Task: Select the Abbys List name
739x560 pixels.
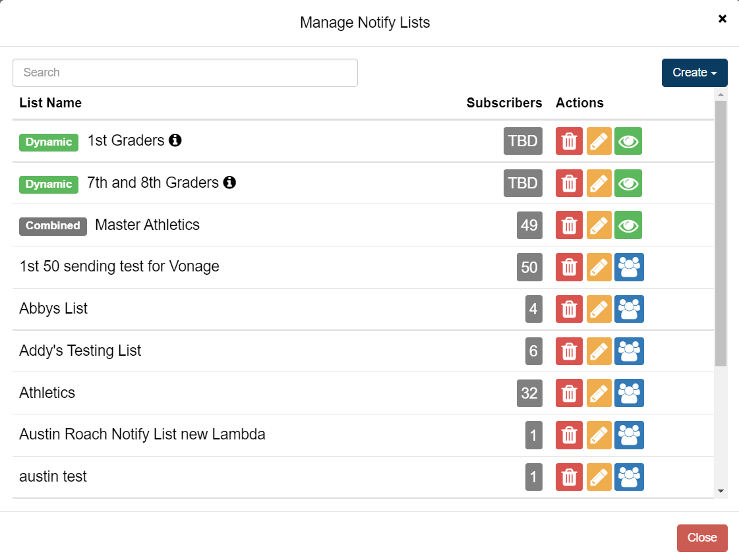Action: (53, 308)
